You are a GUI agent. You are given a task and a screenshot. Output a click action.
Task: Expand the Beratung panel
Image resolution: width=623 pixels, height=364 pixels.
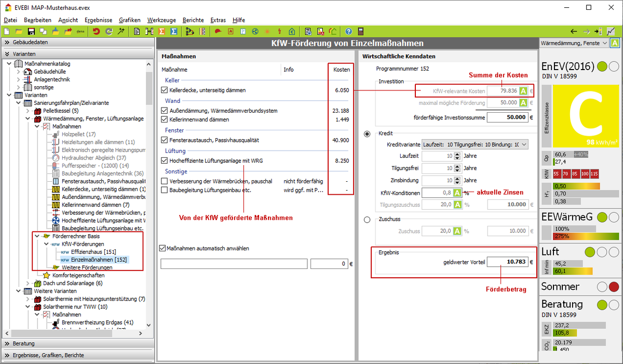coord(78,344)
